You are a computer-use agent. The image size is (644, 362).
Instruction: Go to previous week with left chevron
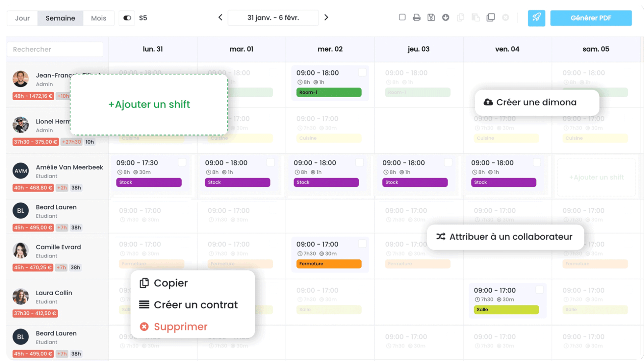coord(220,17)
